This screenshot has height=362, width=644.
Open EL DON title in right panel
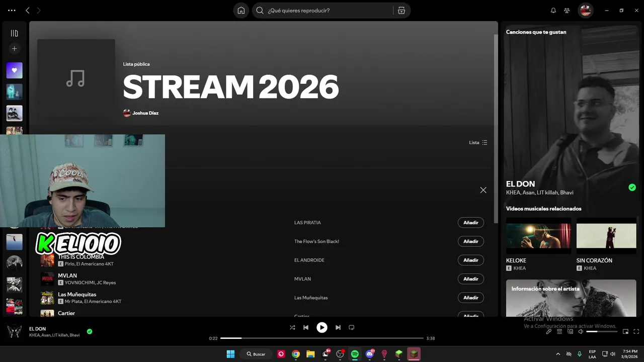(520, 184)
